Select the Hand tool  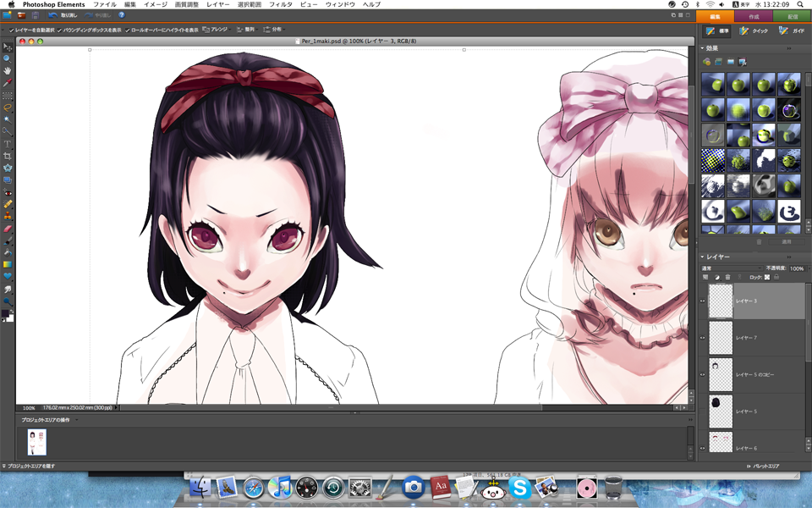[8, 71]
